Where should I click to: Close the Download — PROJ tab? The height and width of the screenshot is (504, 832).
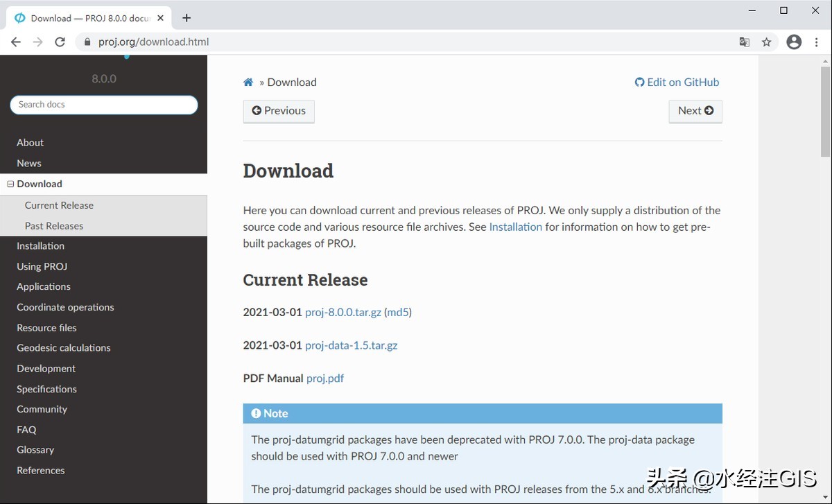tap(161, 18)
